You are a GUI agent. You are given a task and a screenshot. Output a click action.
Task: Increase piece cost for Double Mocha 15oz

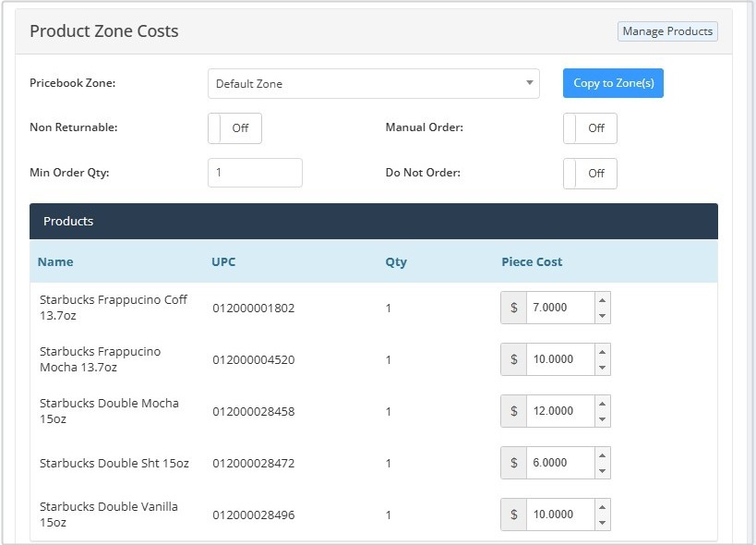click(x=602, y=403)
